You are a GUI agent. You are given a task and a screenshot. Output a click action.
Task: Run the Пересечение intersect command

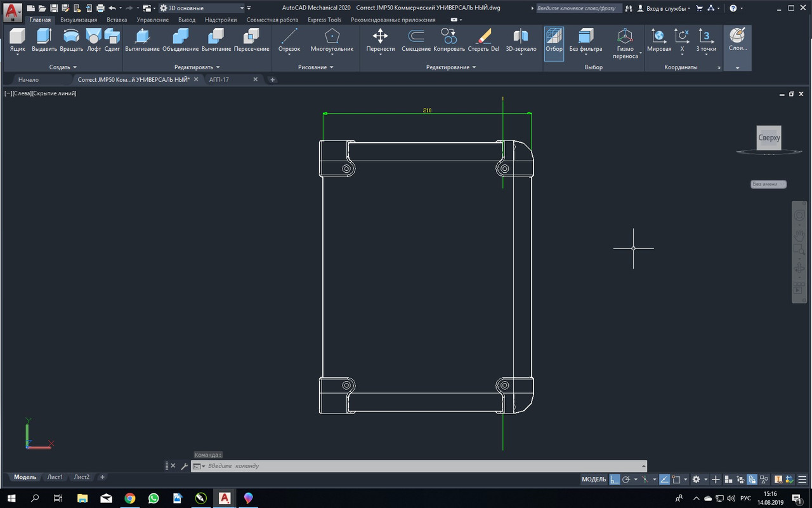click(x=251, y=40)
